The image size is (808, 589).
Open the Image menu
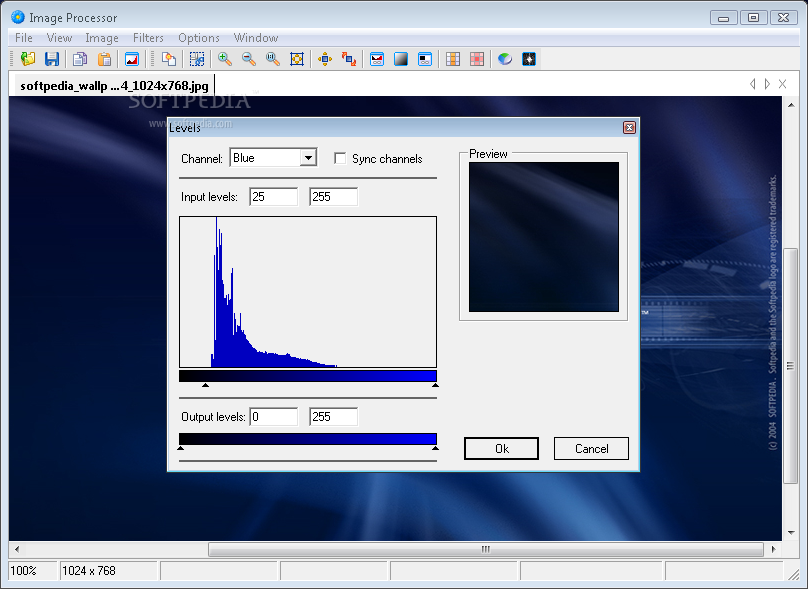click(102, 38)
